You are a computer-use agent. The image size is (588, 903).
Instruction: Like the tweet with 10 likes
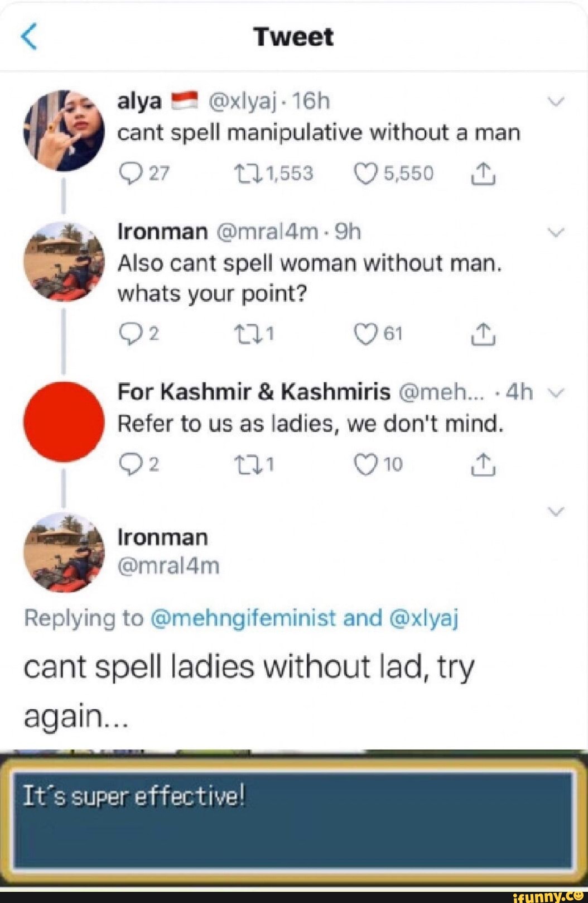[x=365, y=464]
